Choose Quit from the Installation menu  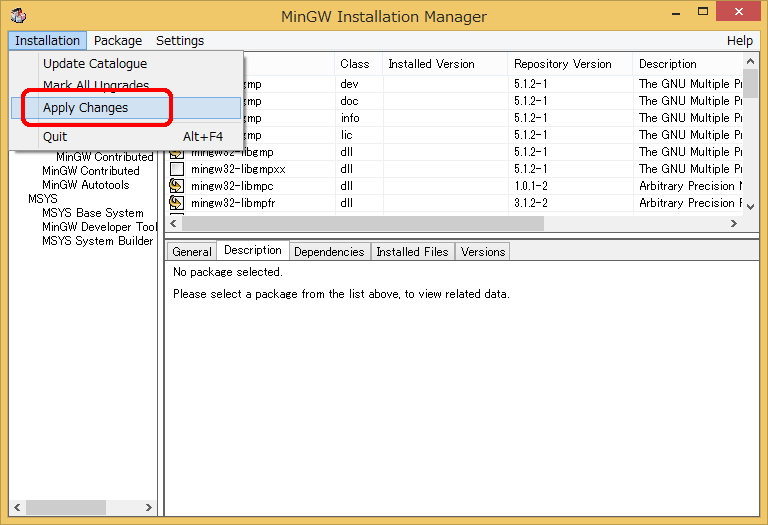point(126,137)
